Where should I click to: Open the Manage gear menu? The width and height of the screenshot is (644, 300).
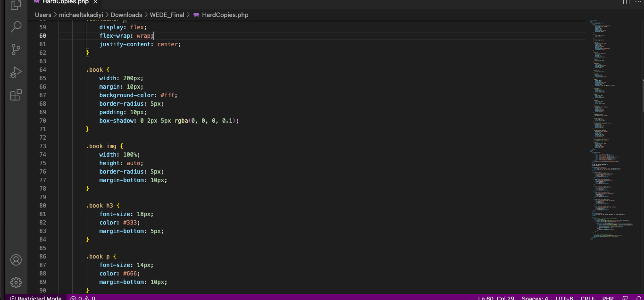pyautogui.click(x=16, y=283)
